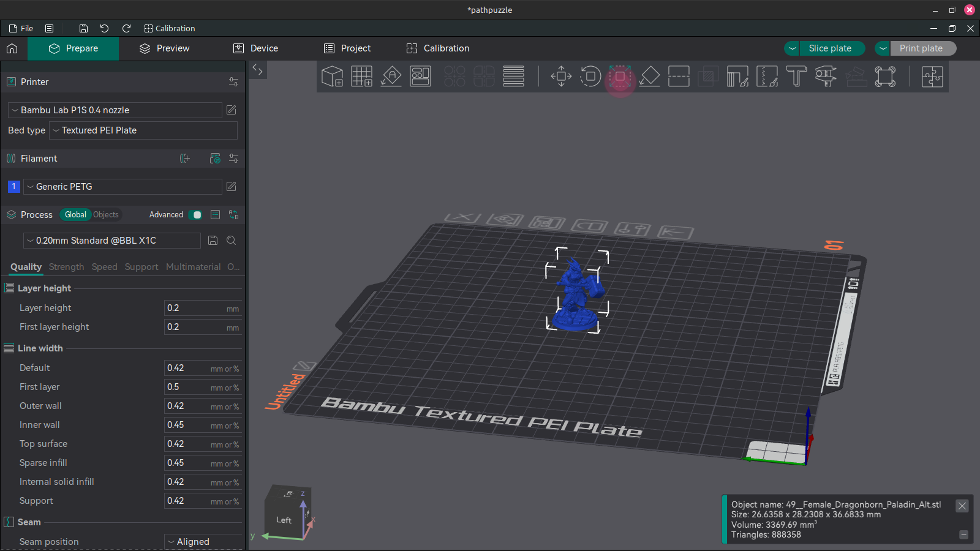Open the Bed type dropdown
The height and width of the screenshot is (551, 980).
[x=143, y=130]
